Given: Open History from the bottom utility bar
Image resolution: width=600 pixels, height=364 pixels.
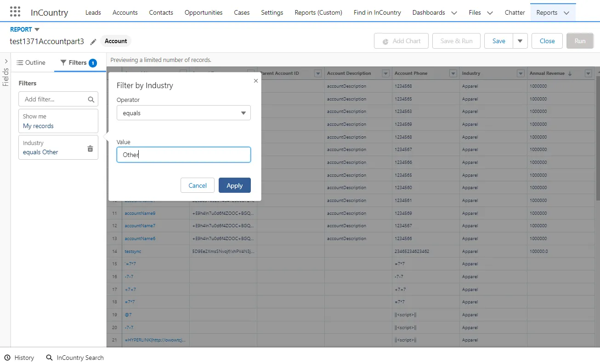Looking at the screenshot, I should click(19, 358).
